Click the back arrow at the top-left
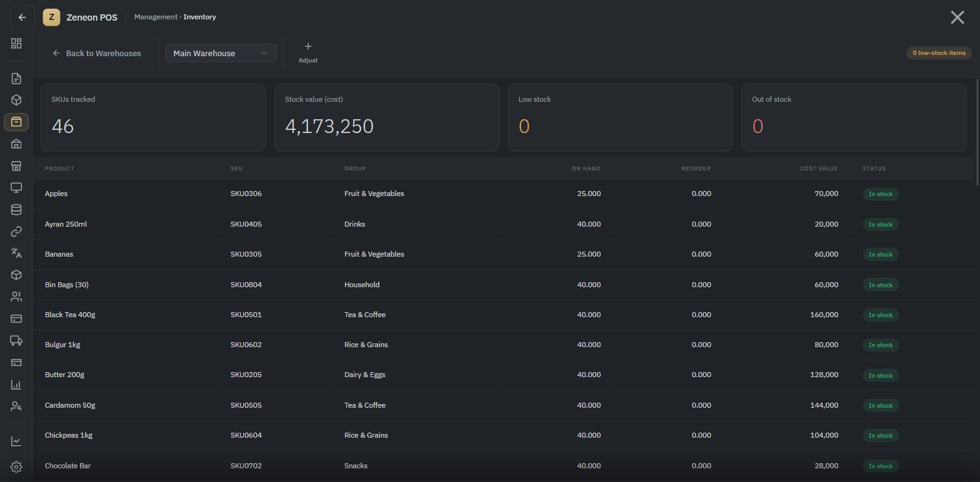Screen dimensions: 980x482 pos(22,17)
